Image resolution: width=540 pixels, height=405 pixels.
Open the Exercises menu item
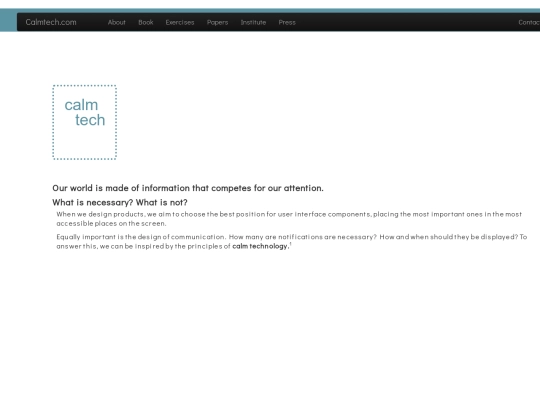pyautogui.click(x=180, y=22)
